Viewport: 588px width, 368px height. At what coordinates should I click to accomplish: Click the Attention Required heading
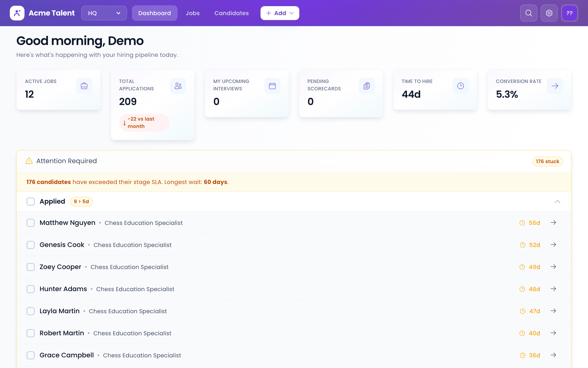tap(67, 161)
